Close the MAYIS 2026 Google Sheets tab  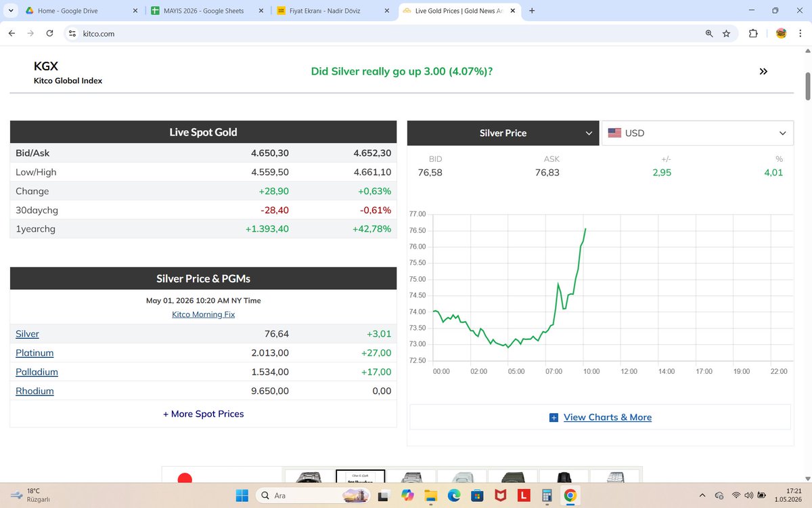click(x=261, y=11)
